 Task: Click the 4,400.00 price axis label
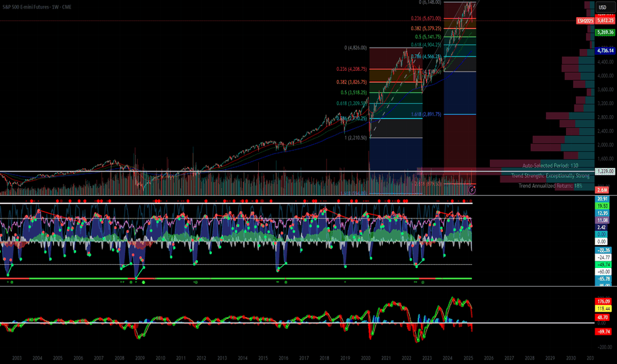[605, 62]
